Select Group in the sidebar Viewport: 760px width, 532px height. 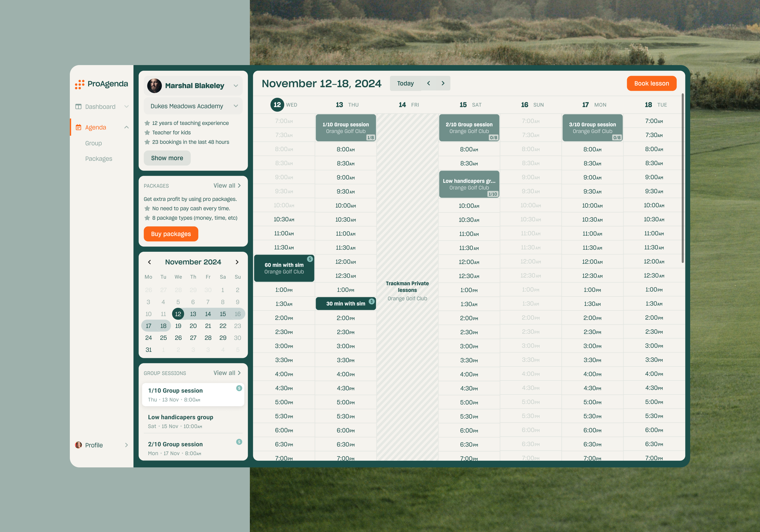(94, 143)
